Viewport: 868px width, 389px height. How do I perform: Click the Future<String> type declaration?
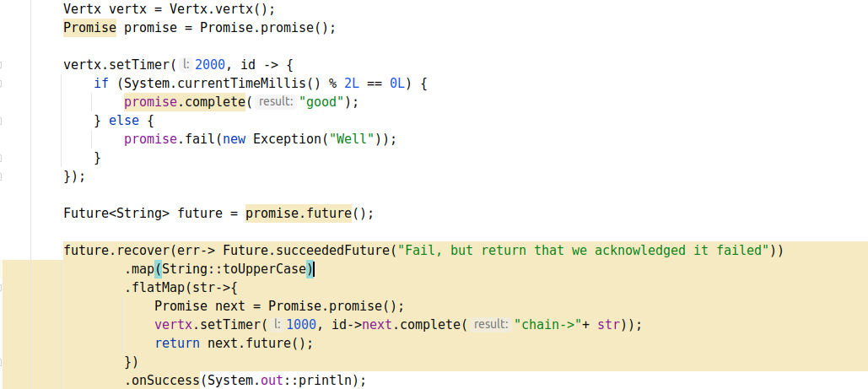click(116, 213)
